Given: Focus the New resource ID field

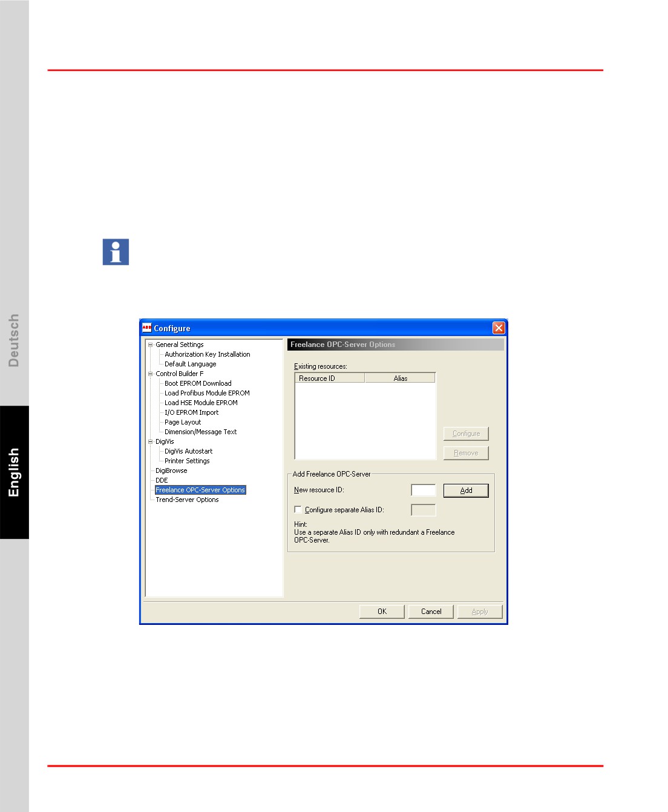Looking at the screenshot, I should pos(424,490).
